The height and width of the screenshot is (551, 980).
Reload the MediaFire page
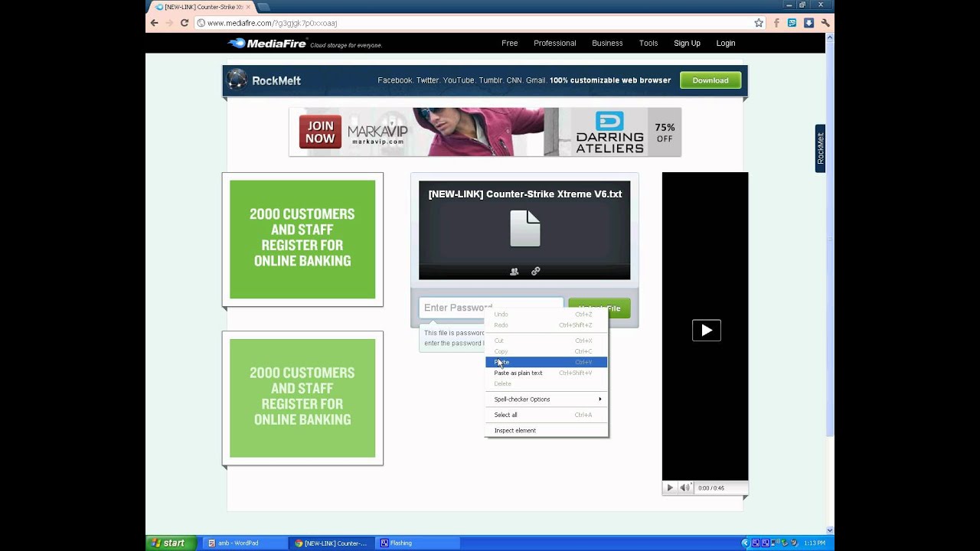point(185,23)
